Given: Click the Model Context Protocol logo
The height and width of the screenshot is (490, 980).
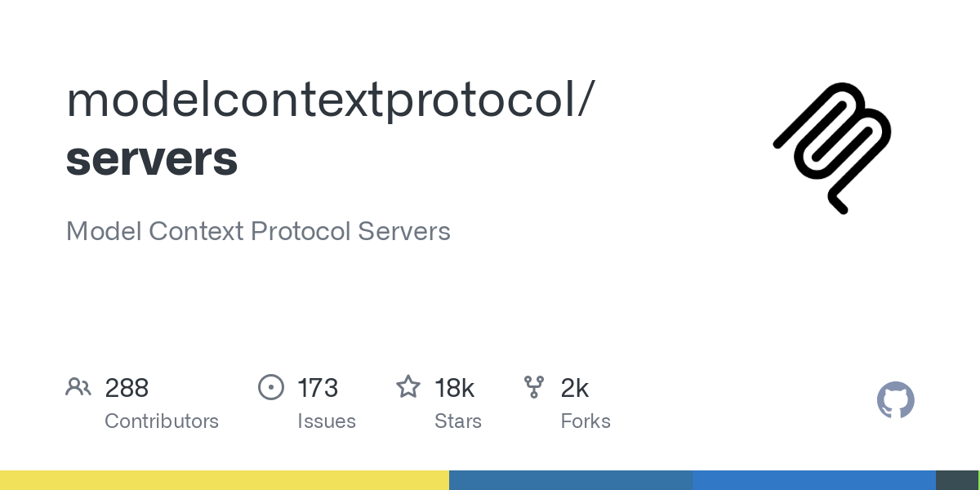Looking at the screenshot, I should tap(832, 147).
